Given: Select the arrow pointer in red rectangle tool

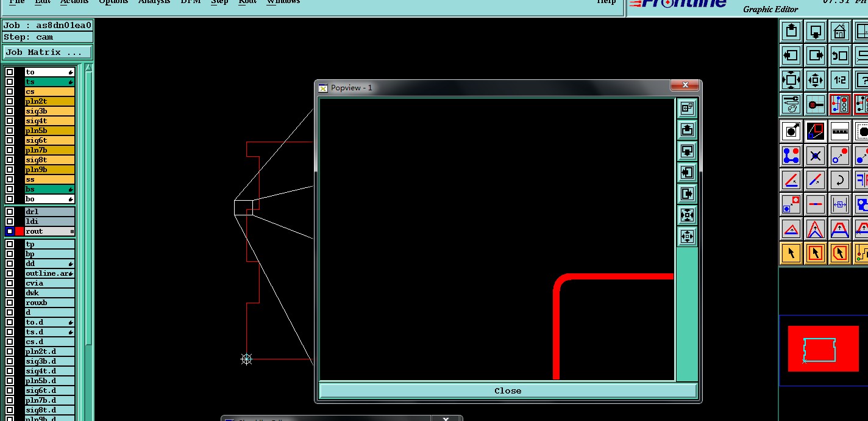Looking at the screenshot, I should (x=816, y=253).
